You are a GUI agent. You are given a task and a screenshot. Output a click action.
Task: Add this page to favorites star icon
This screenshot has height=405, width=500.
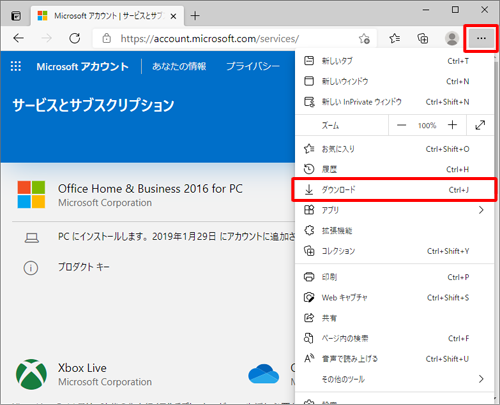pos(364,39)
